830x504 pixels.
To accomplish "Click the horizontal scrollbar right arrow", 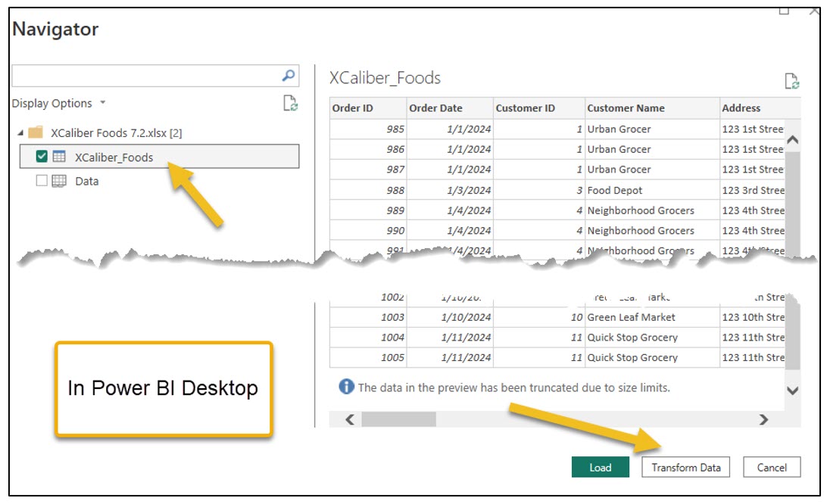I will pos(763,420).
